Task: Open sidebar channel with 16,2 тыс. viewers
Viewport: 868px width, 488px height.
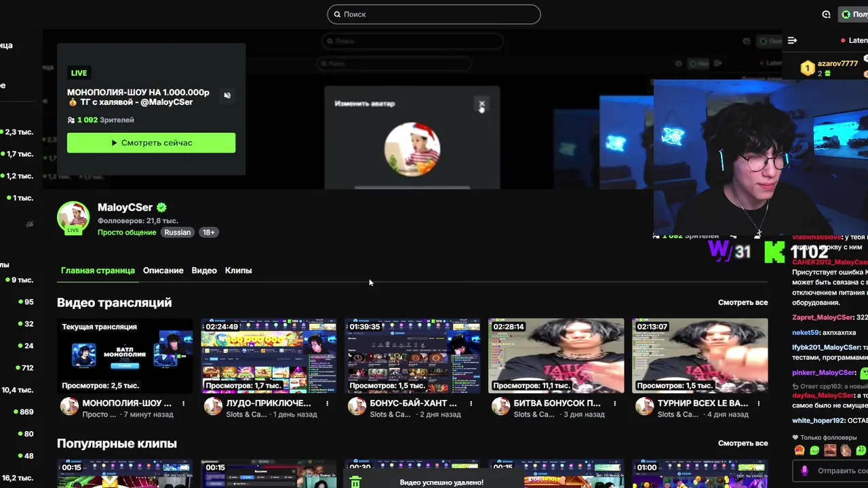Action: (x=18, y=479)
